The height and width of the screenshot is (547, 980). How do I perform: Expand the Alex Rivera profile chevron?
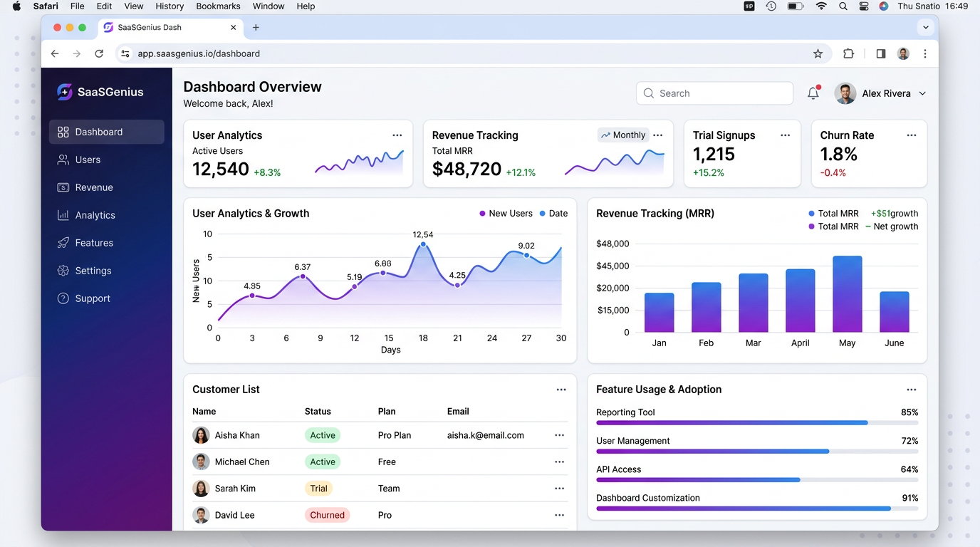point(922,93)
